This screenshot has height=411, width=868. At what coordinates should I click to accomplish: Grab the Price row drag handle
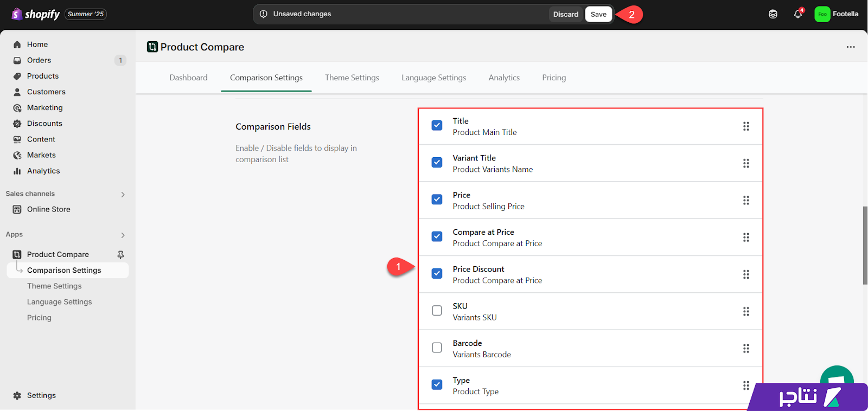[x=746, y=201]
